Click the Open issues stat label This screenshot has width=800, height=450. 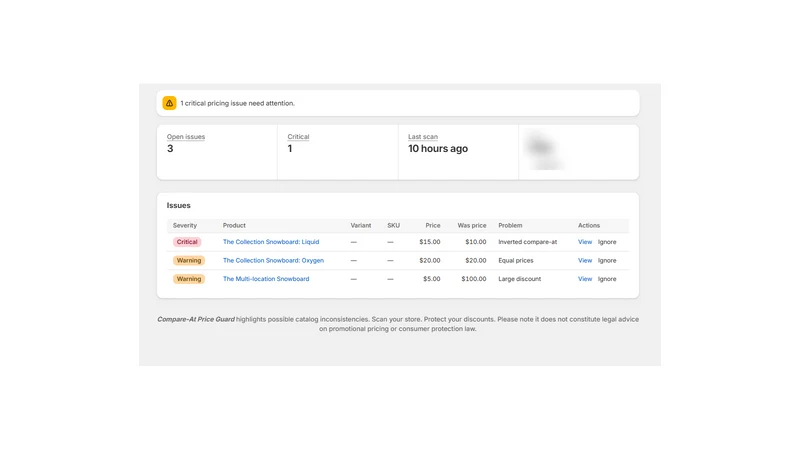(x=186, y=137)
